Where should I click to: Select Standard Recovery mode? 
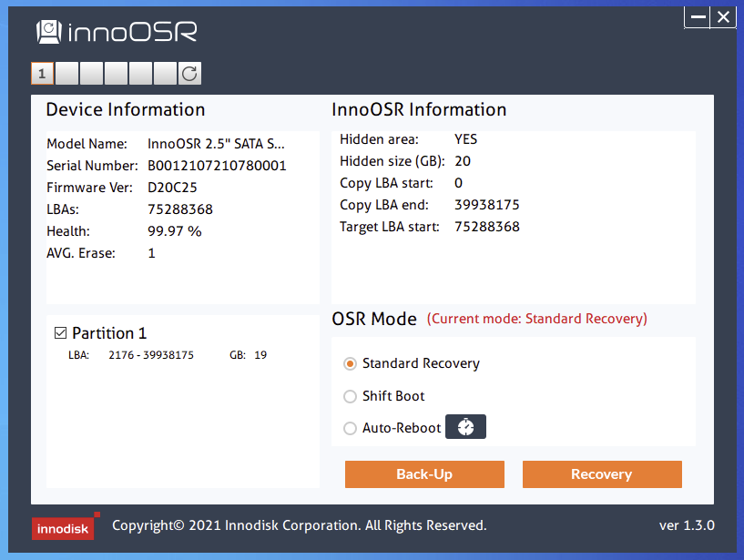click(350, 363)
